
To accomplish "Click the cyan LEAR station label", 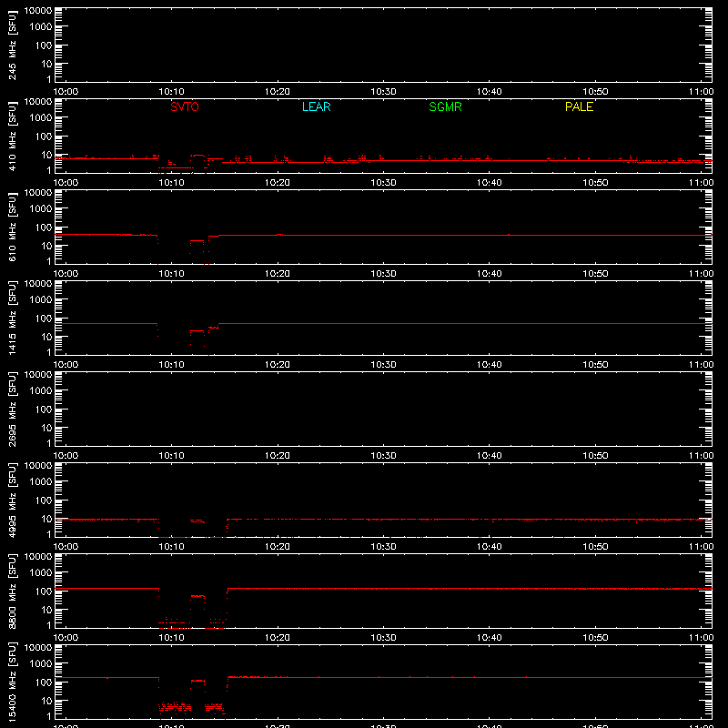I will coord(316,106).
